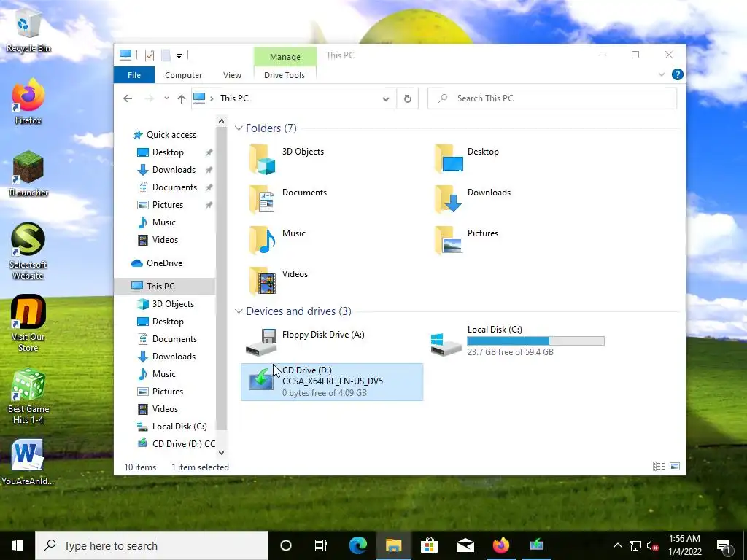Click the Properties quick access toolbar icon
Image resolution: width=747 pixels, height=560 pixels.
(x=149, y=55)
